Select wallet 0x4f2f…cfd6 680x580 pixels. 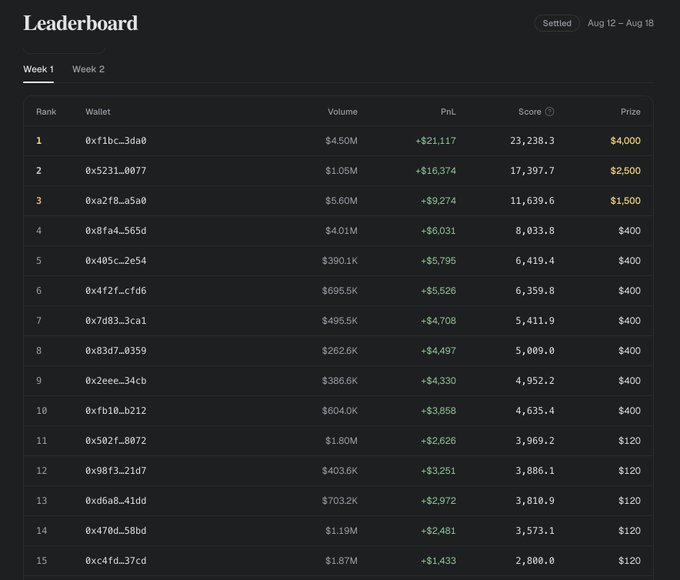(116, 291)
